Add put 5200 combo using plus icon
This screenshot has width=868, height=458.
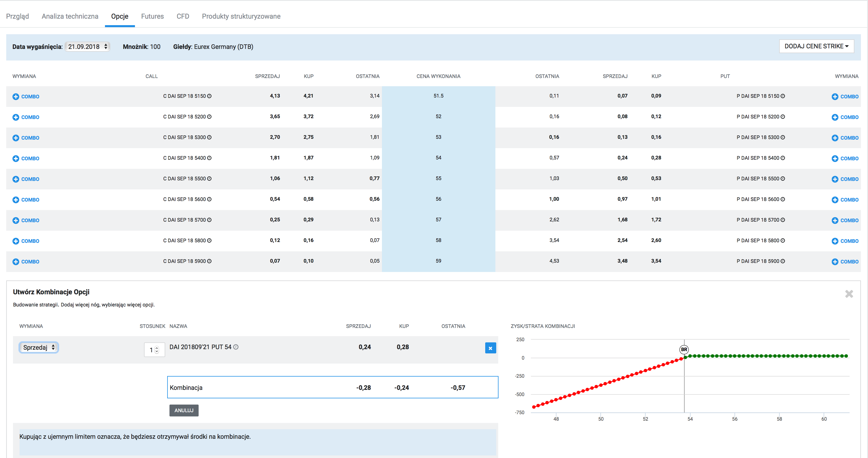[835, 117]
